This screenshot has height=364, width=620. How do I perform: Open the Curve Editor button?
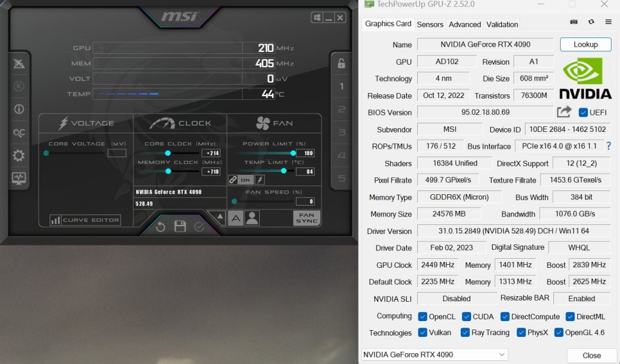click(85, 220)
